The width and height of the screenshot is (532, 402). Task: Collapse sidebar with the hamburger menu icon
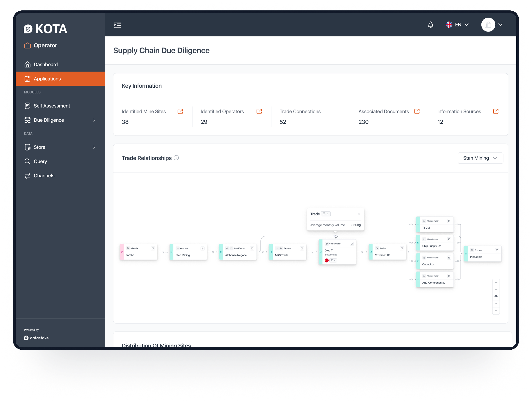(117, 25)
